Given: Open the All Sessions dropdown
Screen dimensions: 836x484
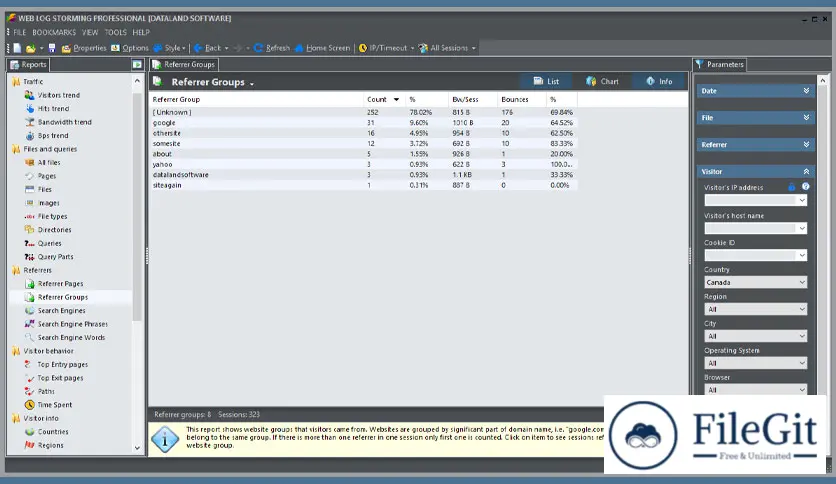Looking at the screenshot, I should point(447,48).
